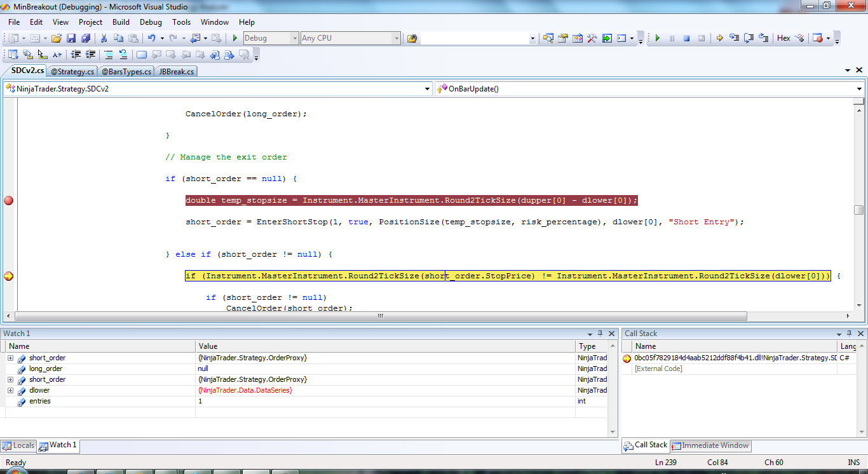This screenshot has width=868, height=474.
Task: Open the OnBarUpdate() member dropdown
Action: tap(859, 89)
